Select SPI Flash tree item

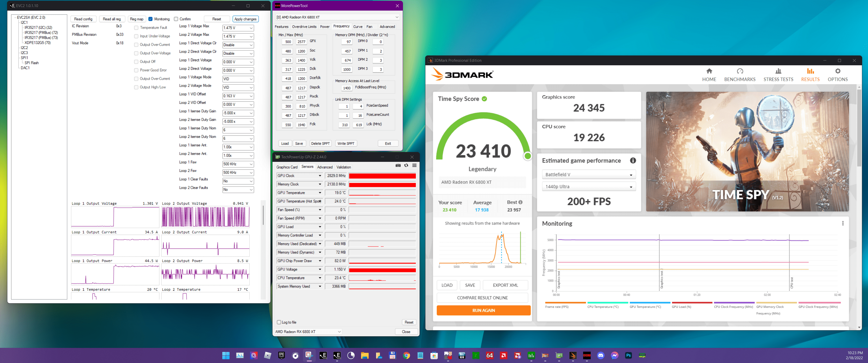(32, 63)
